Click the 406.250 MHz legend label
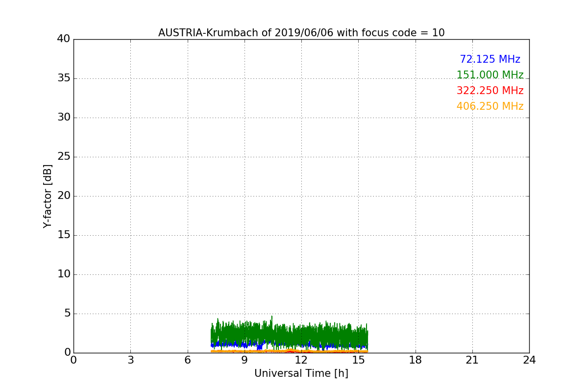This screenshot has height=392, width=588. tap(490, 106)
